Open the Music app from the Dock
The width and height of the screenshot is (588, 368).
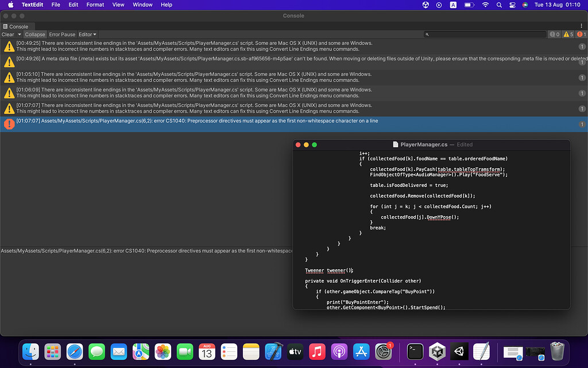(x=316, y=352)
